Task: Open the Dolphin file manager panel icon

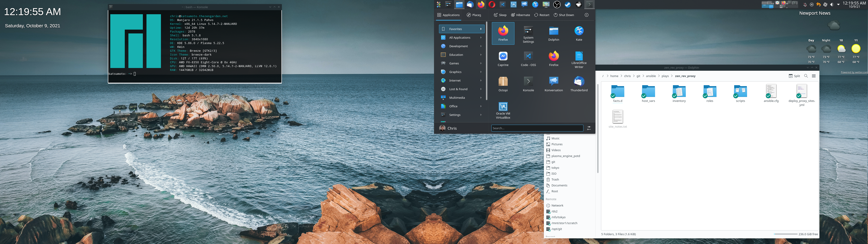Action: pyautogui.click(x=459, y=4)
